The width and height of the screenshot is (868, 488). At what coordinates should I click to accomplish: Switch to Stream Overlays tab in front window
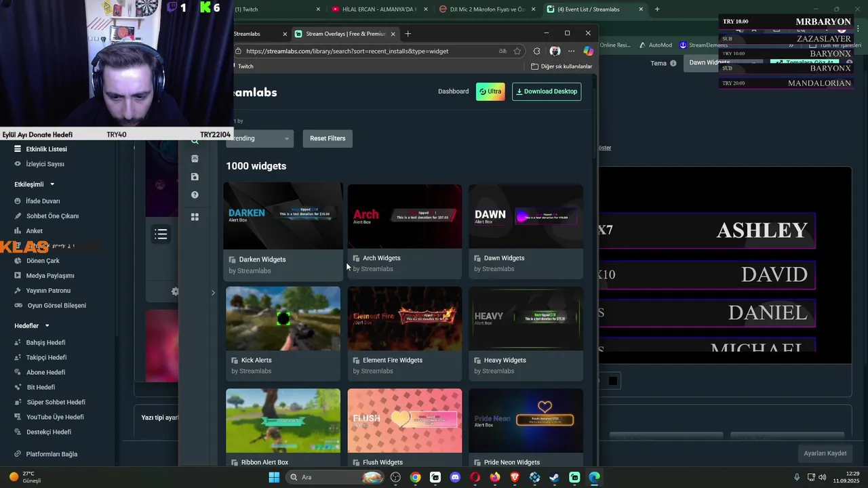click(x=346, y=34)
